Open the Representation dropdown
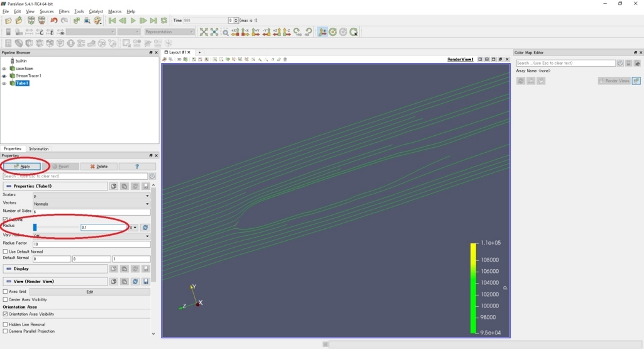The image size is (644, 349). coord(169,32)
